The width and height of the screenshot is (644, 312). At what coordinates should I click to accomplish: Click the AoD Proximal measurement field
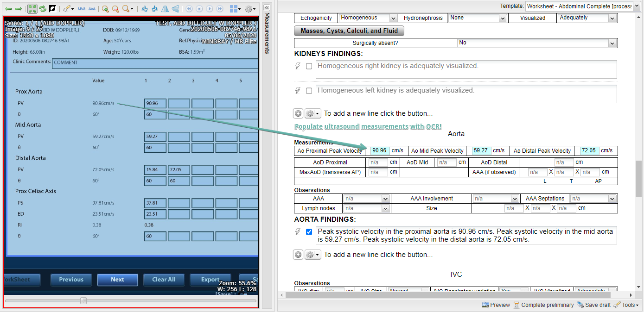[378, 162]
